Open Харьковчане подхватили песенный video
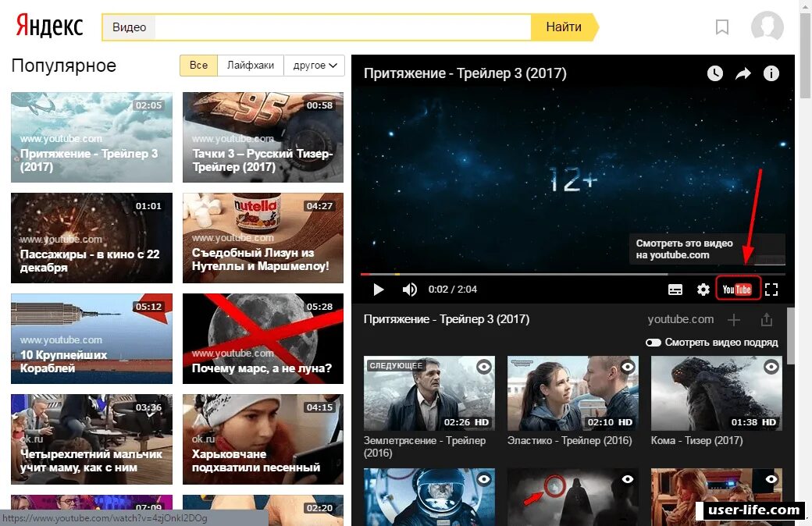This screenshot has height=526, width=812. click(263, 439)
